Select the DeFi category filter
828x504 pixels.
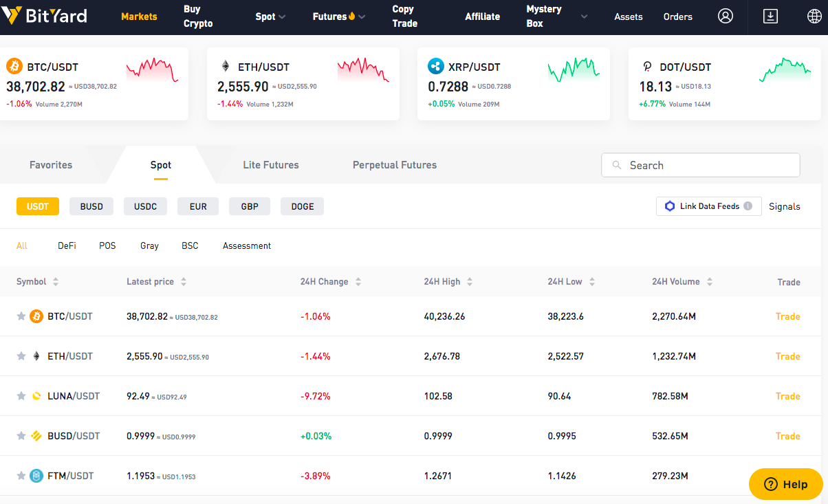point(67,245)
